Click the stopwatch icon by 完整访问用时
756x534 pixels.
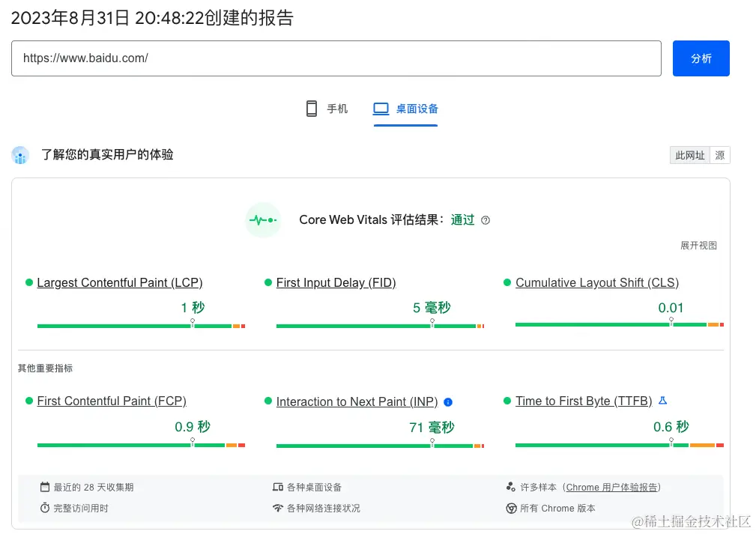click(x=45, y=508)
